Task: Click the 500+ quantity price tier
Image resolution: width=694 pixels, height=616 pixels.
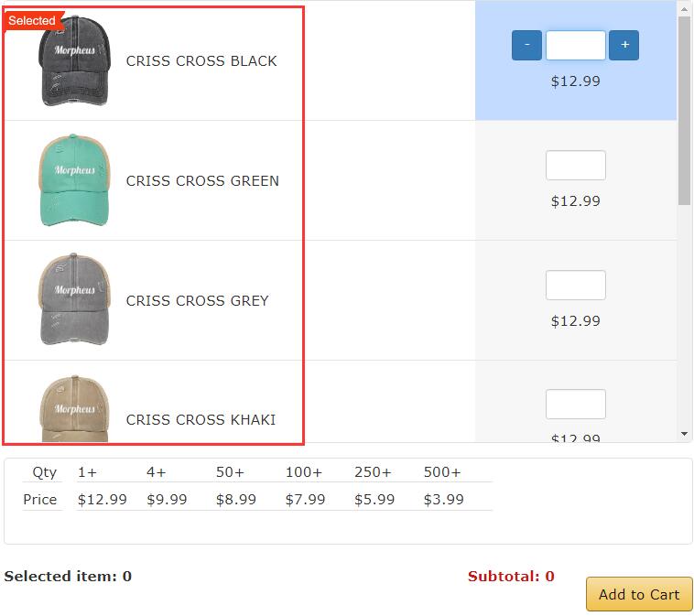Action: click(x=441, y=472)
